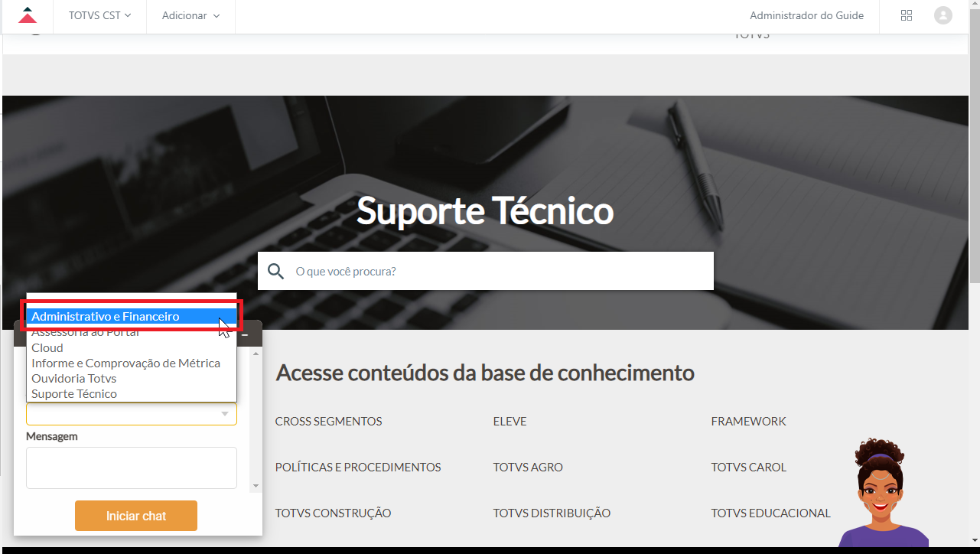Select Suporte Técnico in dropdown list
This screenshot has width=980, height=554.
click(132, 393)
